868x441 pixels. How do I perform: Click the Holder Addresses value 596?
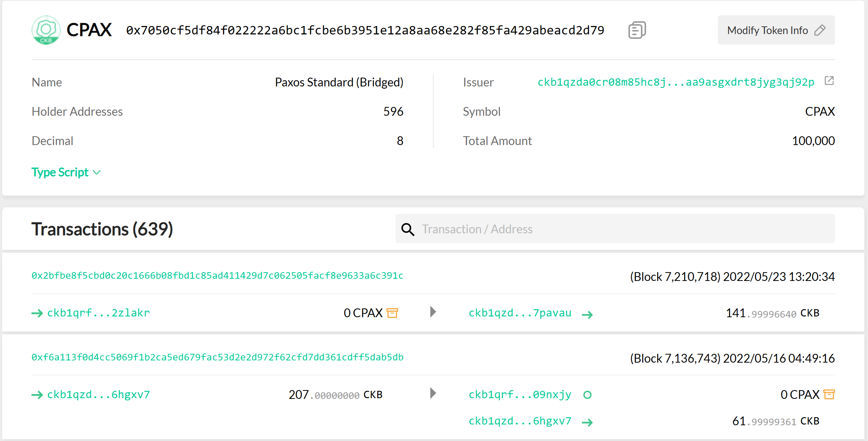393,111
